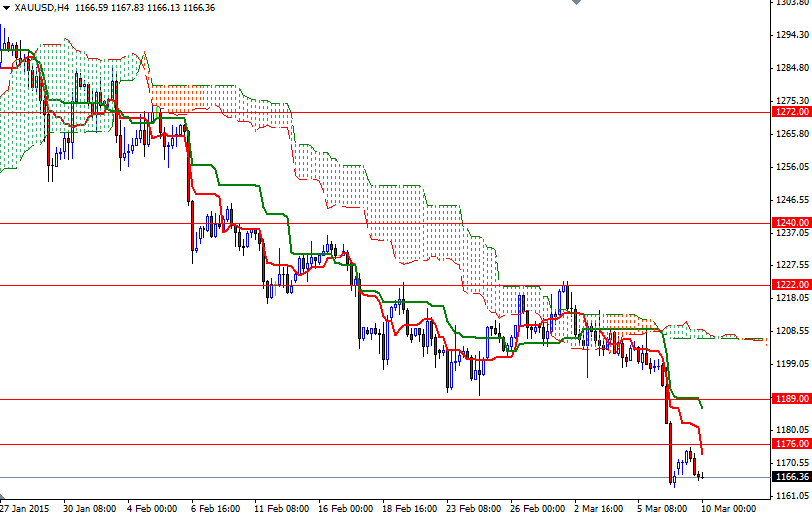Click the red 1189.00 price label
Screen dimensions: 812x515
click(790, 399)
